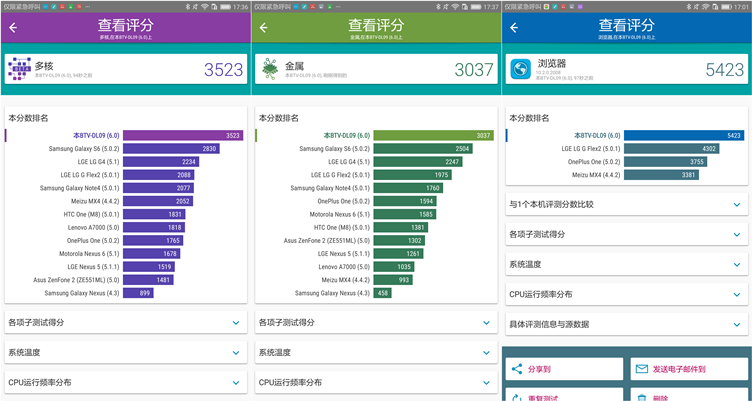Select LGE Nexus 5 bar scoring 1519
Viewport: 752px width, 401px height.
[149, 267]
